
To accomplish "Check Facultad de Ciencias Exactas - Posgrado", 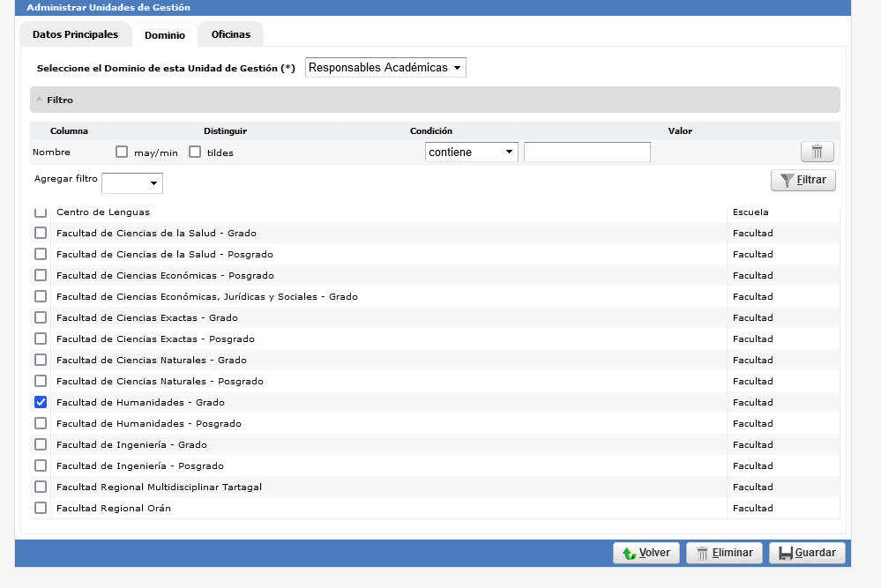I will point(41,339).
